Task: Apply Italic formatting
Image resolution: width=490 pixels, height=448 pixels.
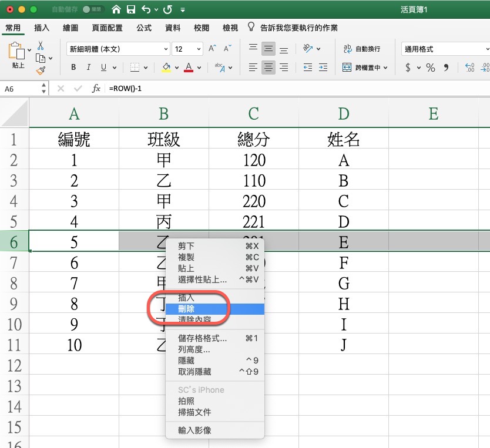Action: pos(89,68)
